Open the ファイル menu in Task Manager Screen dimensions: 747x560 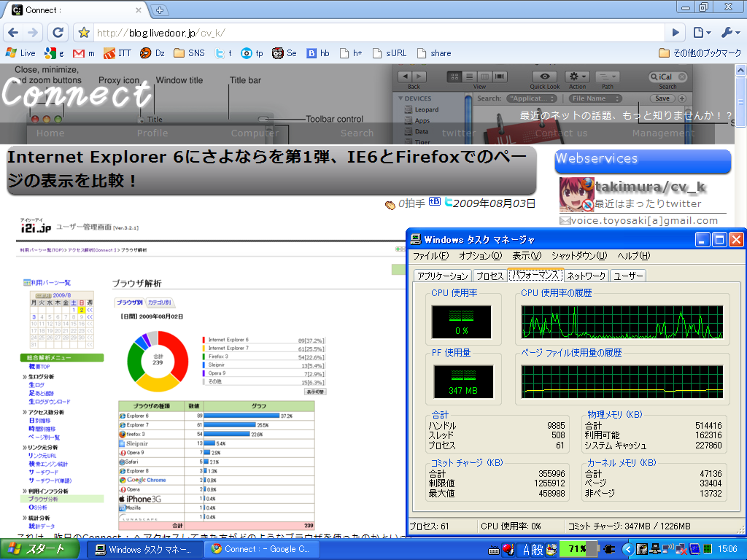pos(430,256)
